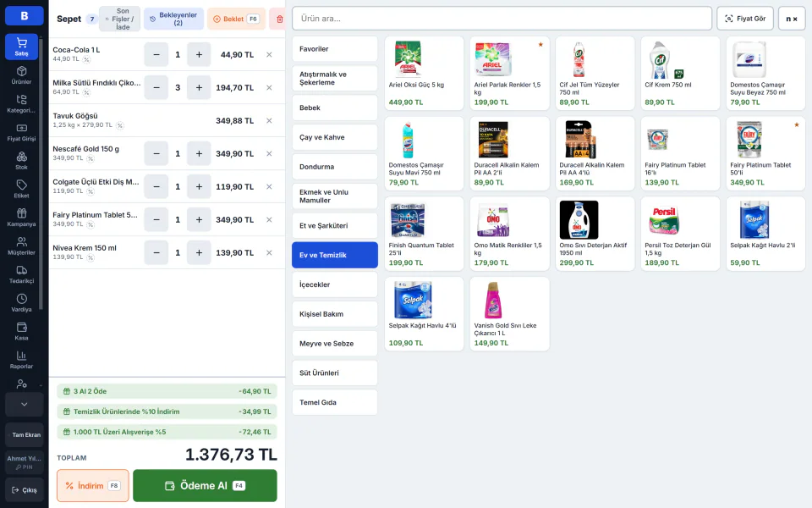Viewport: 812px width, 508px height.
Task: Open Fiyat Girişi from the sidebar
Action: click(x=21, y=132)
